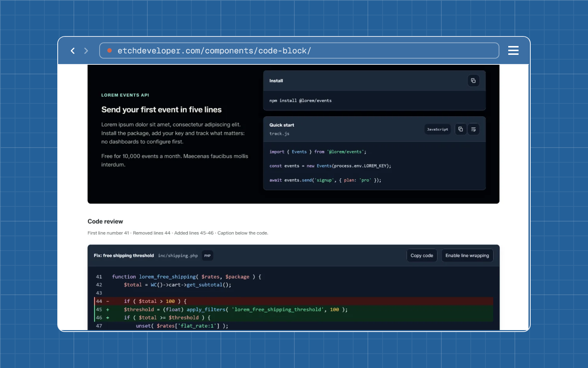This screenshot has width=588, height=368.
Task: Click the added line 46 with >= $threshold
Action: tap(294, 318)
